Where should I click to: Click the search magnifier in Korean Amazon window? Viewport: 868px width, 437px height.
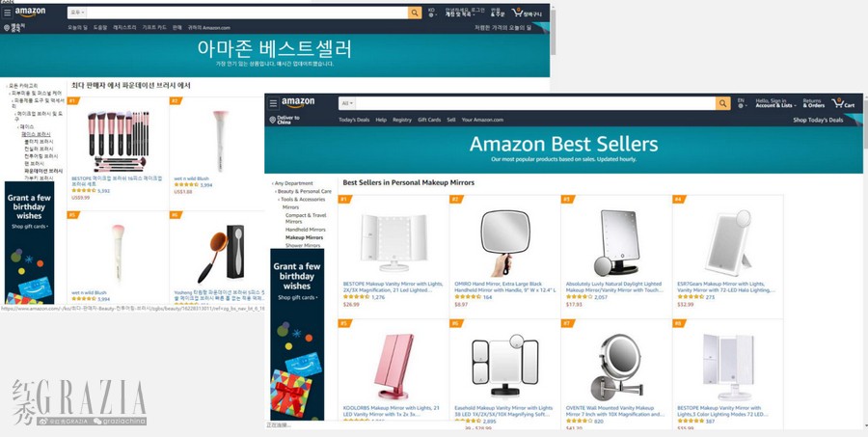point(415,13)
